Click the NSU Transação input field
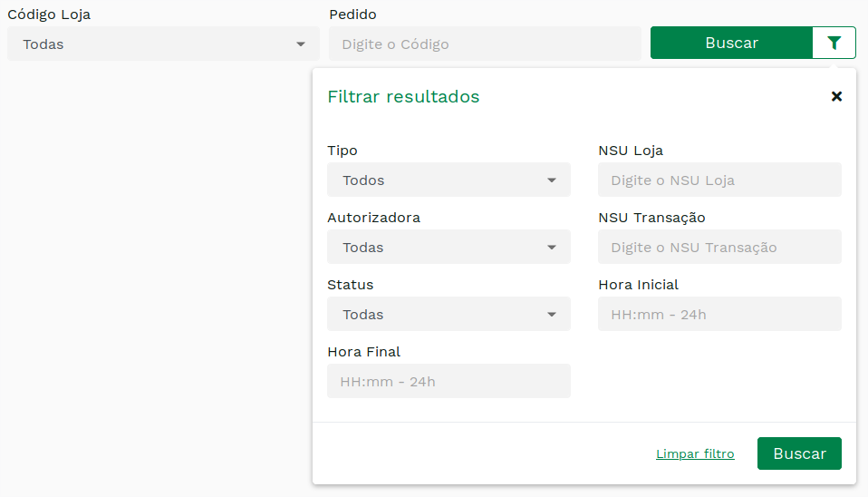 pyautogui.click(x=719, y=247)
